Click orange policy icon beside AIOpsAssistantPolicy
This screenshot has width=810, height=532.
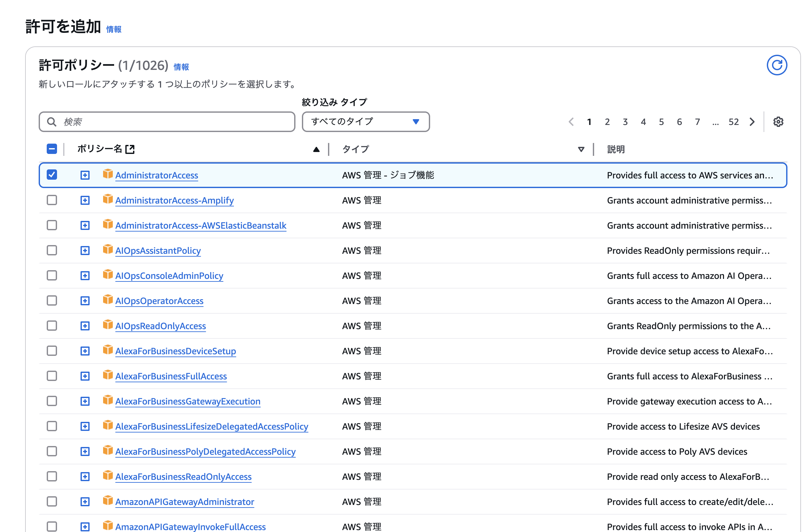pyautogui.click(x=108, y=250)
